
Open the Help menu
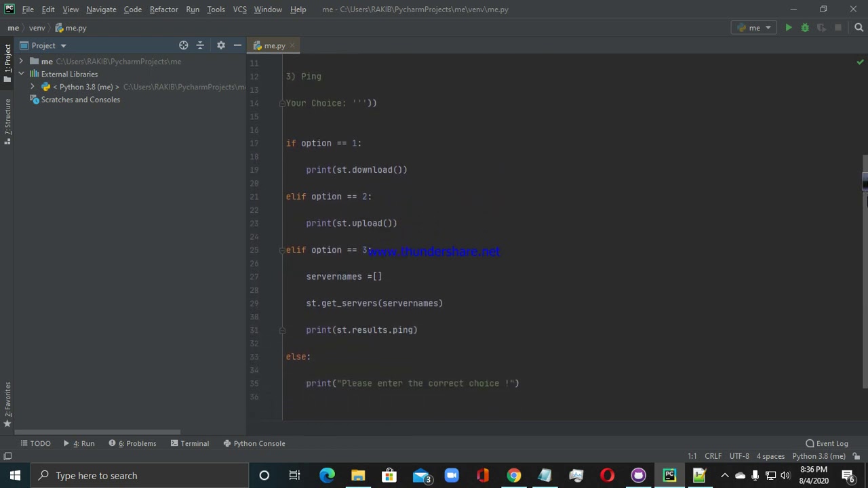298,9
